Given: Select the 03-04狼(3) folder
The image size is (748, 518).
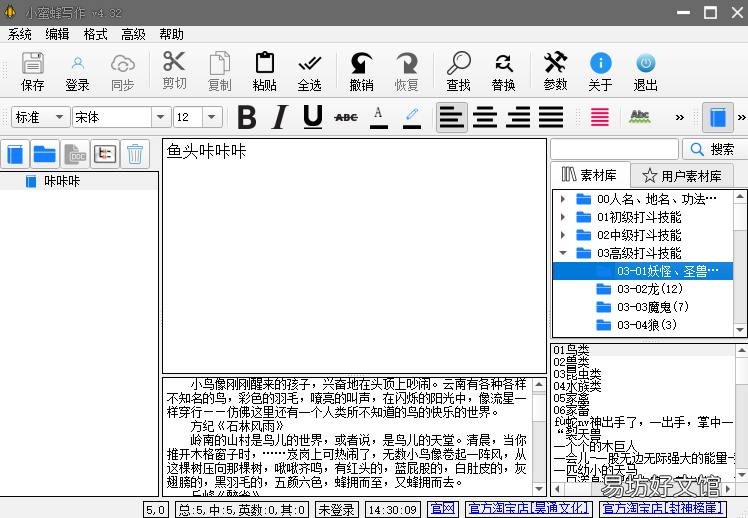Looking at the screenshot, I should coord(637,325).
